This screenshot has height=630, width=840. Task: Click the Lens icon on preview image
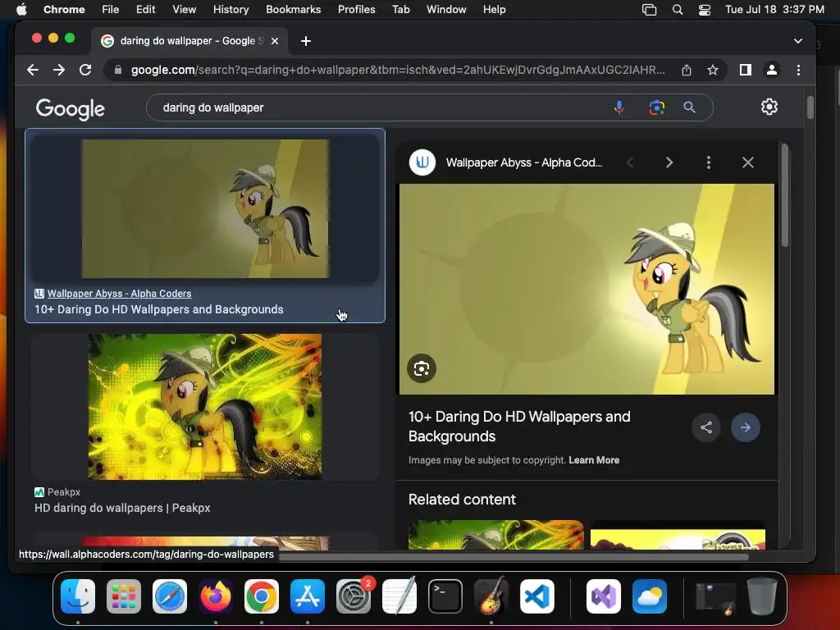point(422,368)
